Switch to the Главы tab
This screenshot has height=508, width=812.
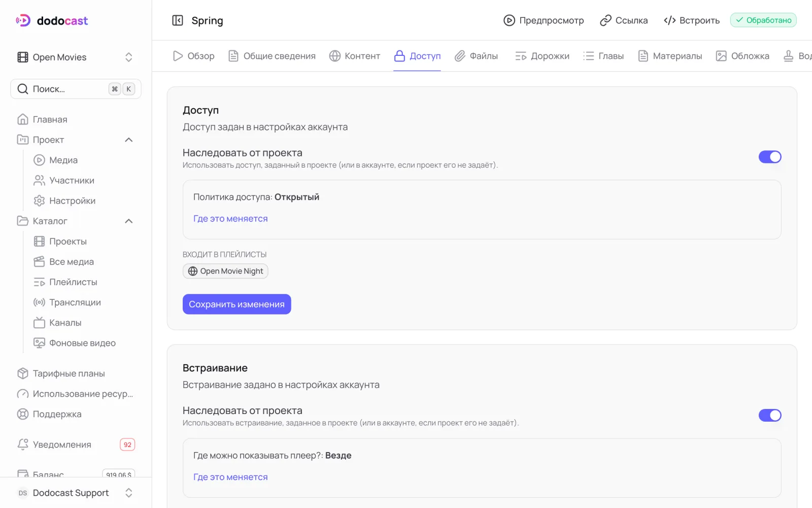click(x=603, y=56)
